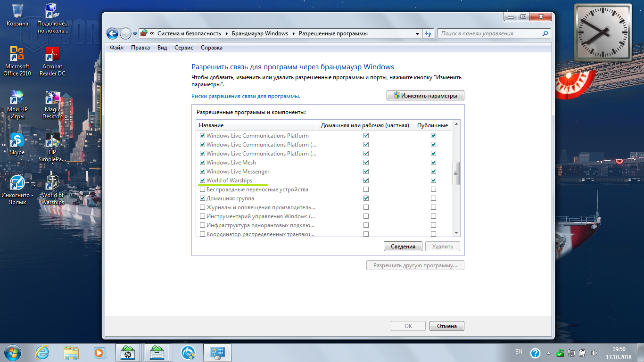Launch Skype from the desktop
The image size is (644, 362).
(x=17, y=144)
